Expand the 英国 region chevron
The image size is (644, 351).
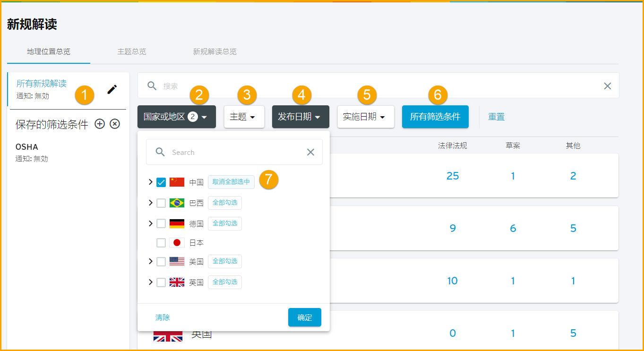(x=151, y=282)
